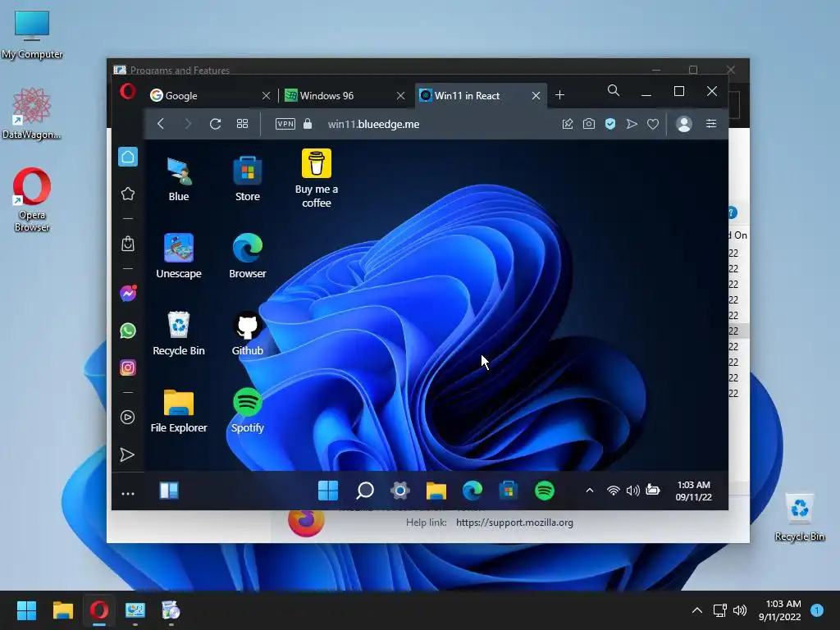Open the Browser Edge desktop icon

(x=248, y=256)
